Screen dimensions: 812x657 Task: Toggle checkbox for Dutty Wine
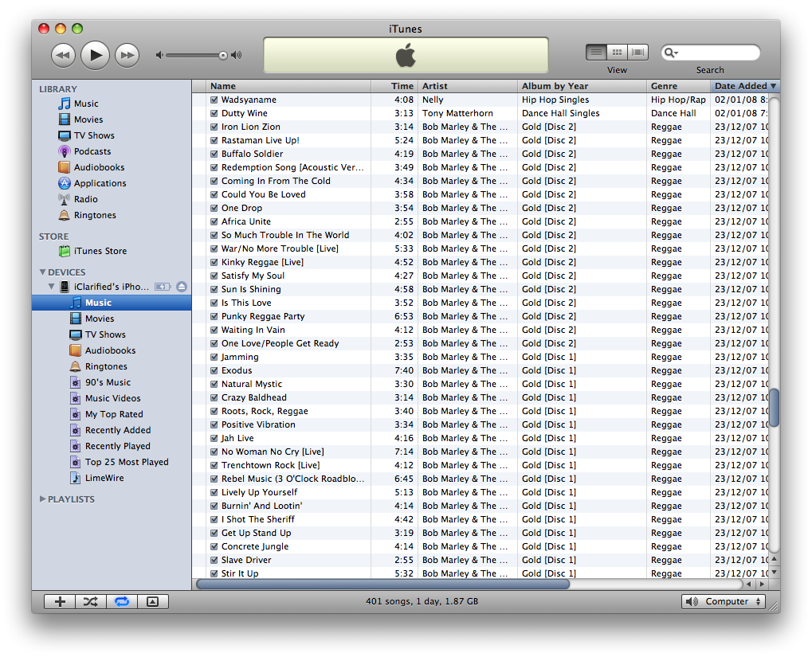[214, 113]
